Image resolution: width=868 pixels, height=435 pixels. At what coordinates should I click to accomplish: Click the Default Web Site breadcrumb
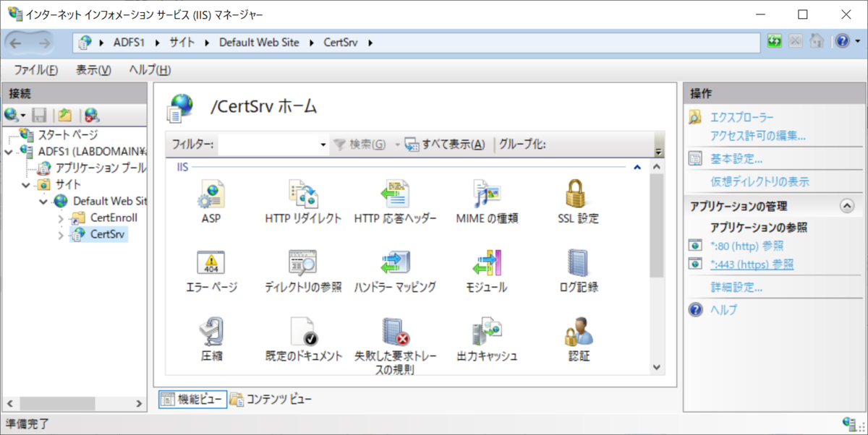pyautogui.click(x=259, y=43)
